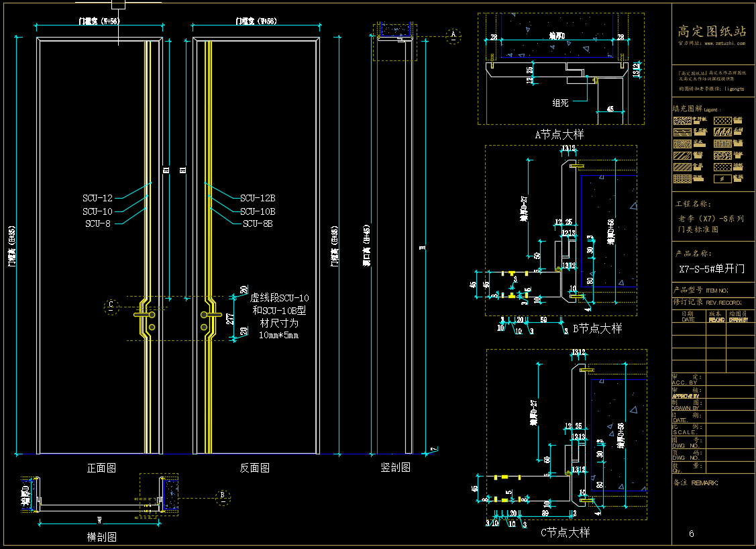
Task: Click the detail callout marker A
Action: (x=453, y=35)
